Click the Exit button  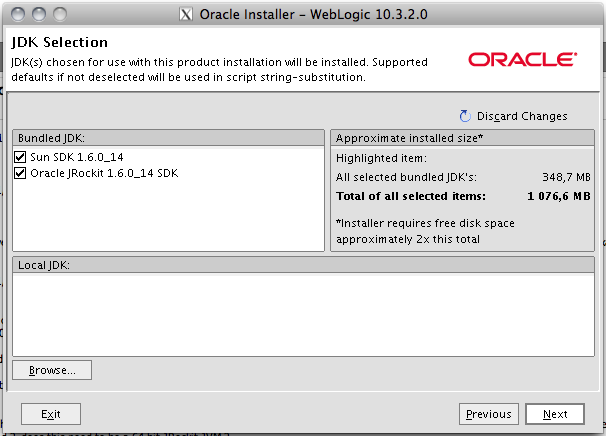click(51, 414)
